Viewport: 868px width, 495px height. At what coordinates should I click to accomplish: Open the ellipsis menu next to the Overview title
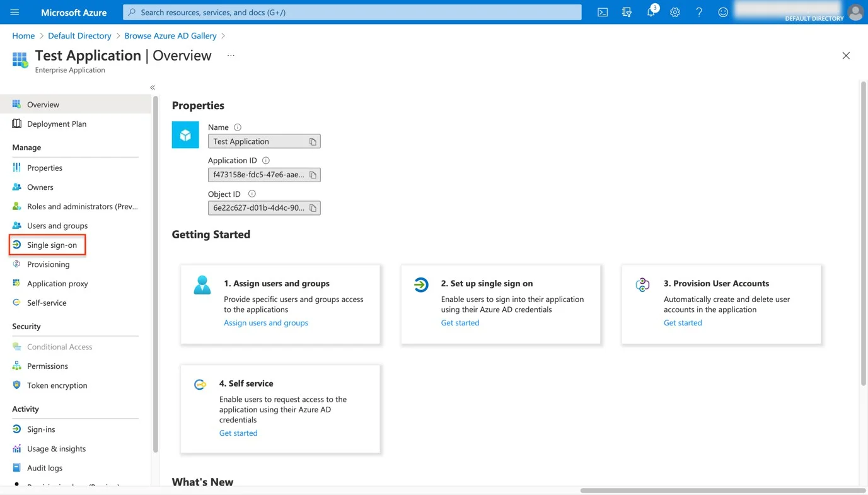coord(231,55)
